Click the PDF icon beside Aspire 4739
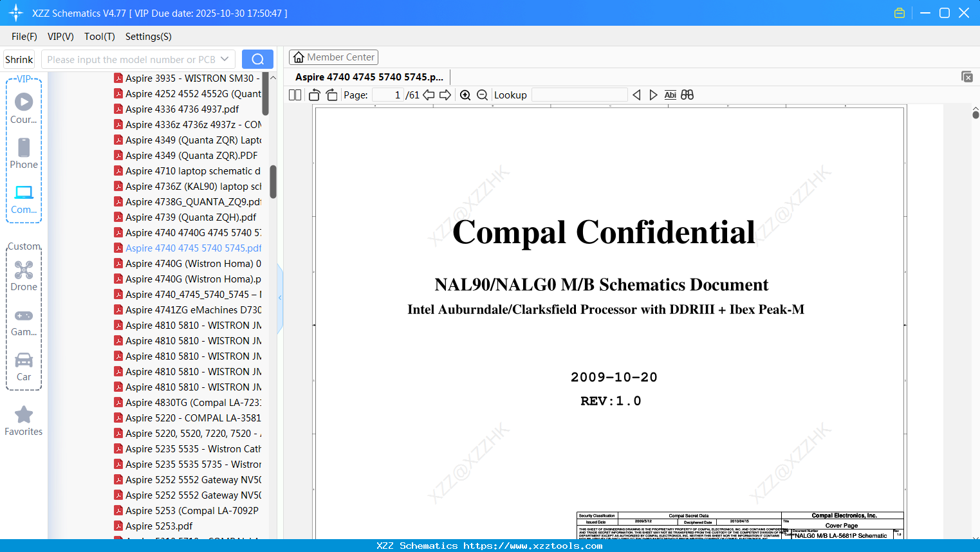980x552 pixels. (x=118, y=217)
